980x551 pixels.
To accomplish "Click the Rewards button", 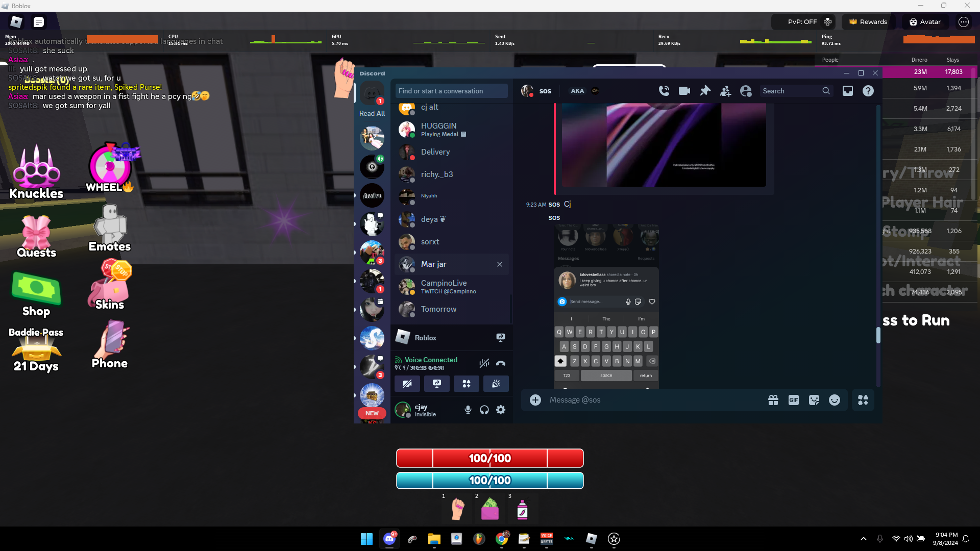I will pos(868,22).
